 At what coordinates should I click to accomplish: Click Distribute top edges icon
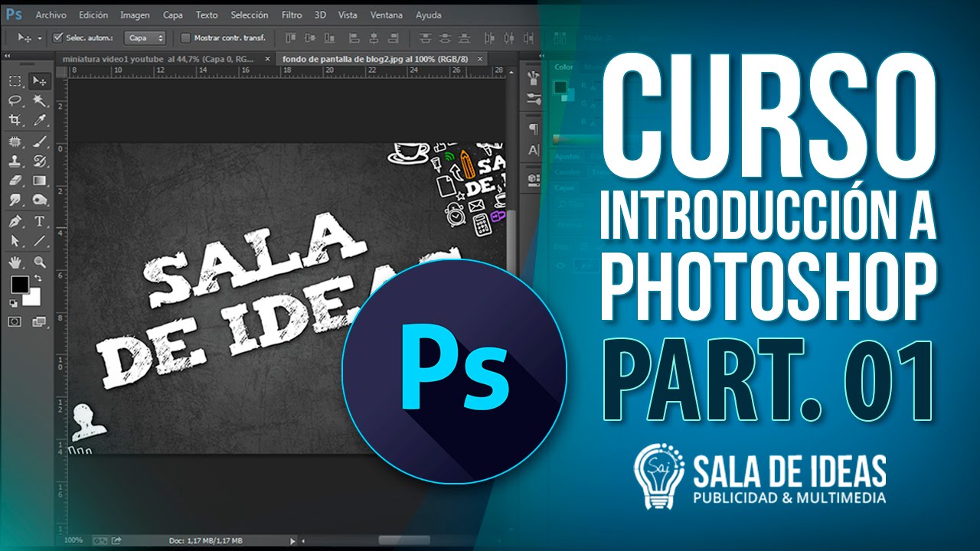[x=425, y=37]
